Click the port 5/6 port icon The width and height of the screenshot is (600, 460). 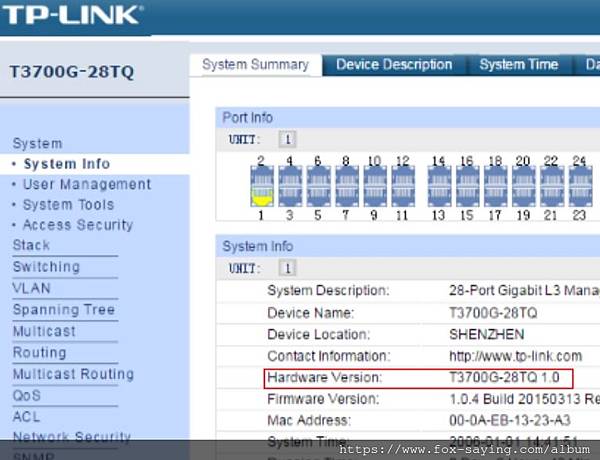319,186
